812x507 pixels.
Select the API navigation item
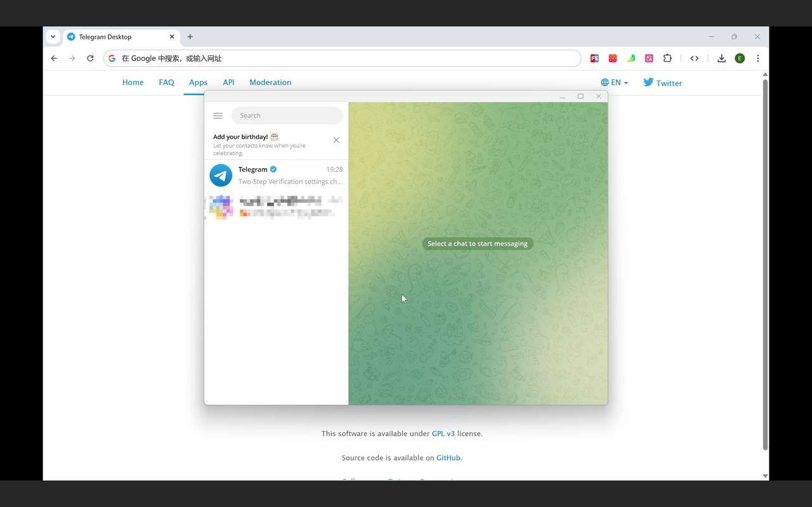click(228, 82)
